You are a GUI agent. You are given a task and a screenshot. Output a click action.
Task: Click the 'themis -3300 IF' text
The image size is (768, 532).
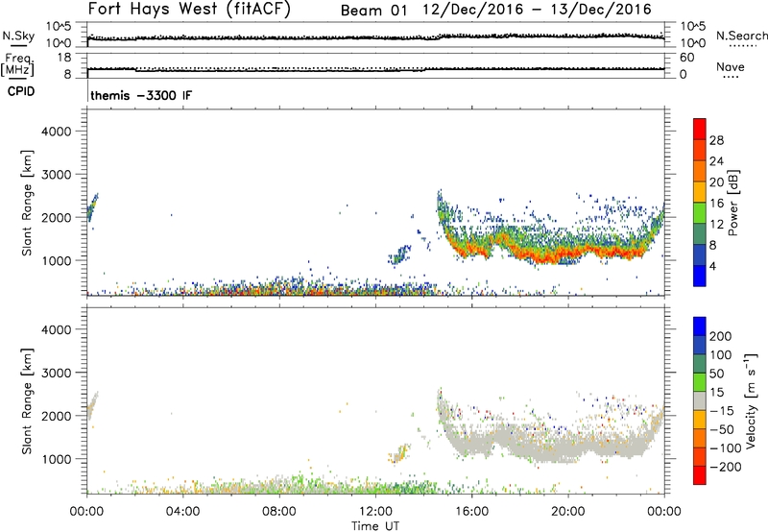click(141, 95)
